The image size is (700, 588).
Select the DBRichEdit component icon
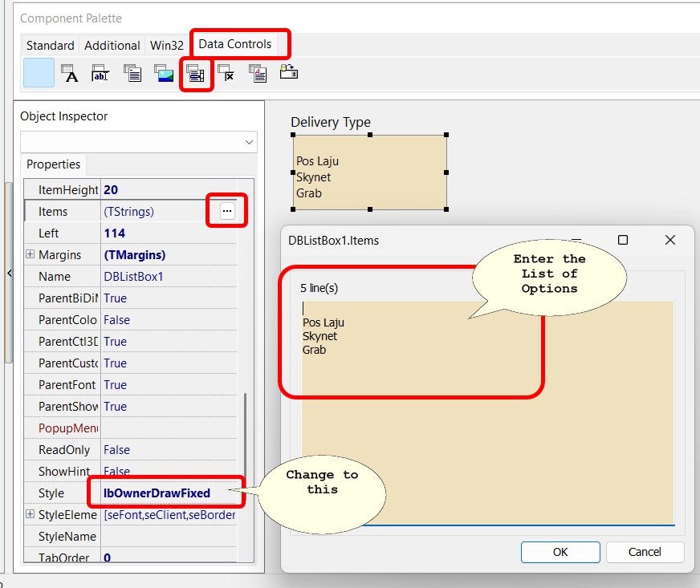tap(258, 74)
